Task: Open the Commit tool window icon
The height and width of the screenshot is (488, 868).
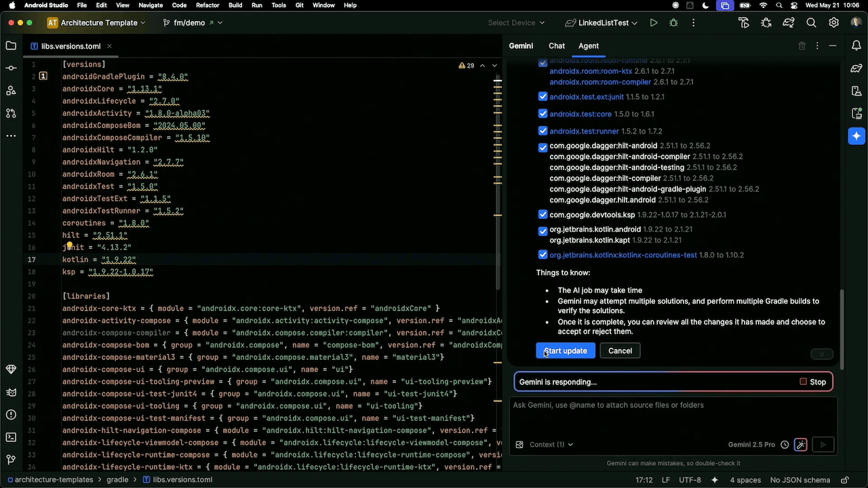Action: pos(11,68)
